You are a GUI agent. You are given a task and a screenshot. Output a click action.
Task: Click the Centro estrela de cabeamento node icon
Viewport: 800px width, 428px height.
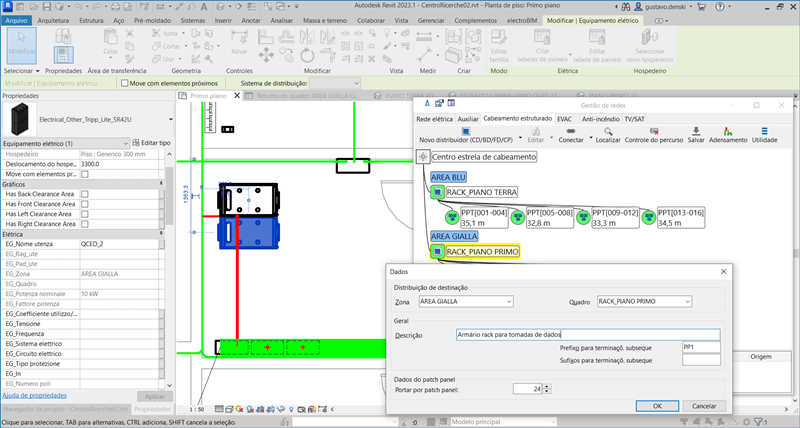424,157
